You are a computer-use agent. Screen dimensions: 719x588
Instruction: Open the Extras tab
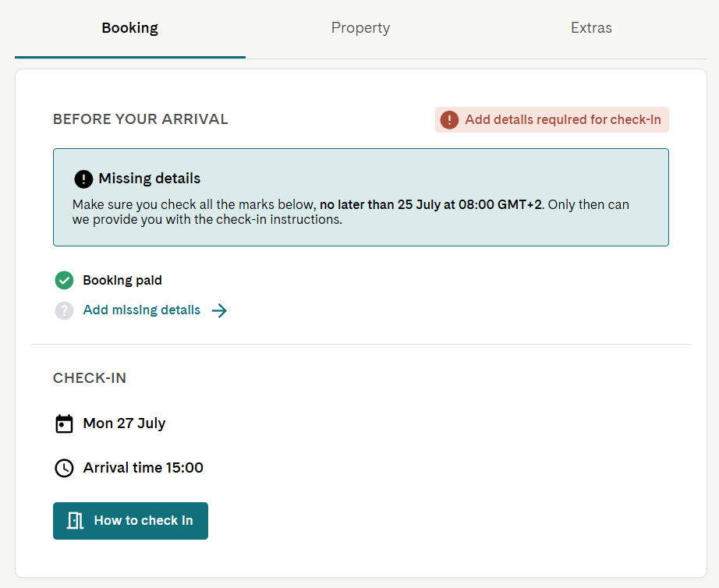(591, 28)
